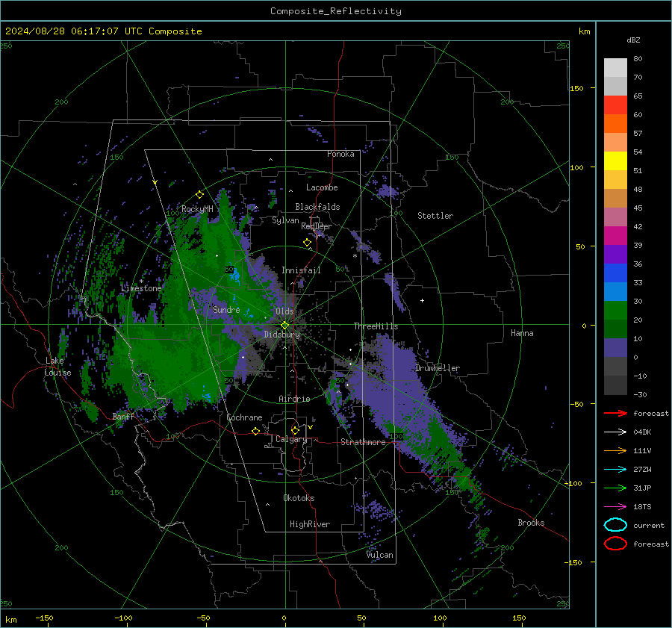Click the RockyMH town label

[197, 209]
